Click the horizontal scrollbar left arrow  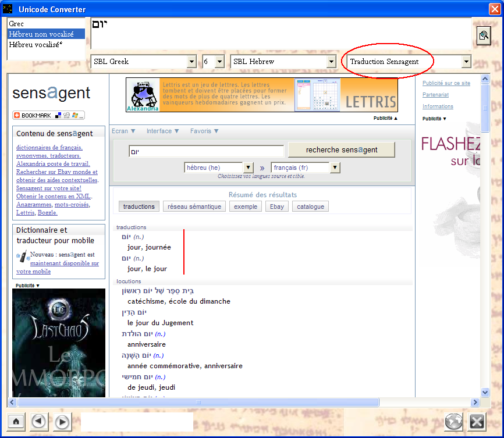[x=12, y=402]
